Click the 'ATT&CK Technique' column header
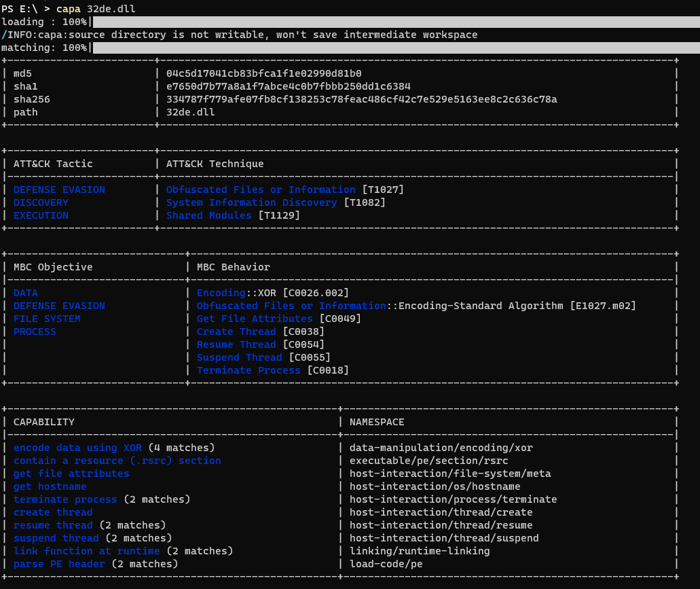This screenshot has width=700, height=589. [215, 164]
